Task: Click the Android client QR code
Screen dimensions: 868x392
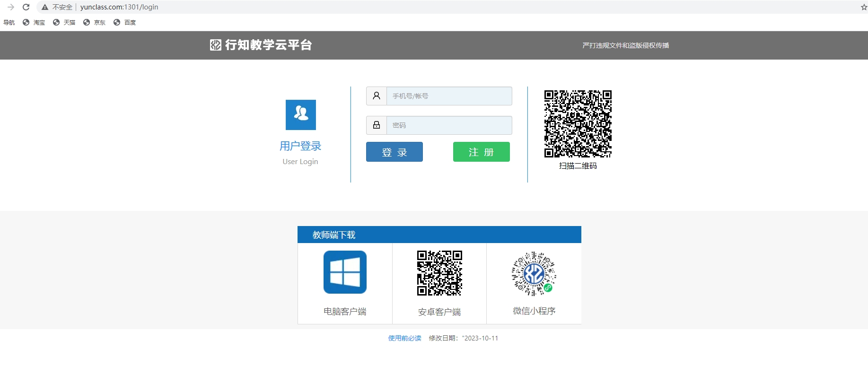Action: [439, 273]
